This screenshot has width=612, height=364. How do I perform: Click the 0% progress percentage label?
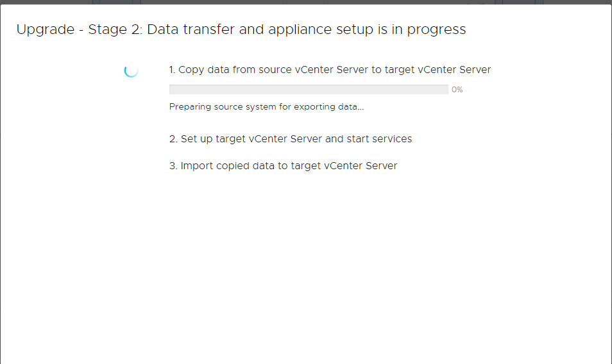tap(457, 90)
